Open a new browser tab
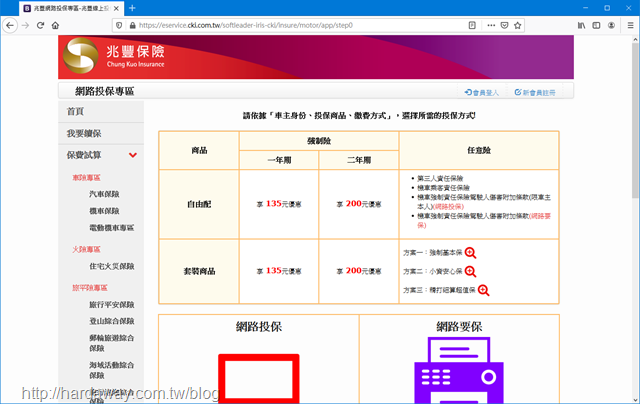640x404 pixels. [x=132, y=8]
